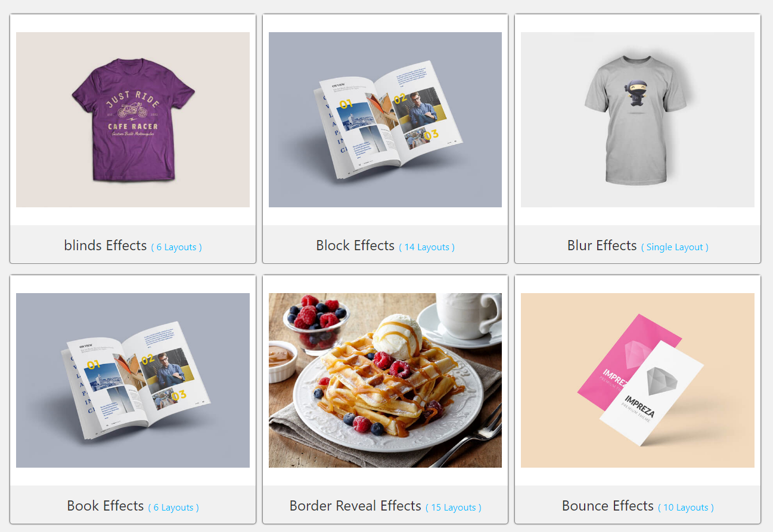Click the Bounce Effects title

[x=608, y=506]
